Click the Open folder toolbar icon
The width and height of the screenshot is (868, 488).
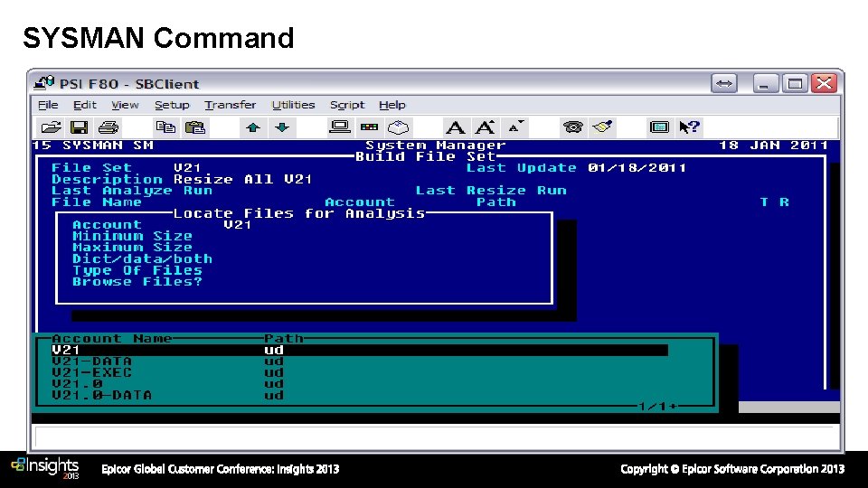(x=51, y=127)
